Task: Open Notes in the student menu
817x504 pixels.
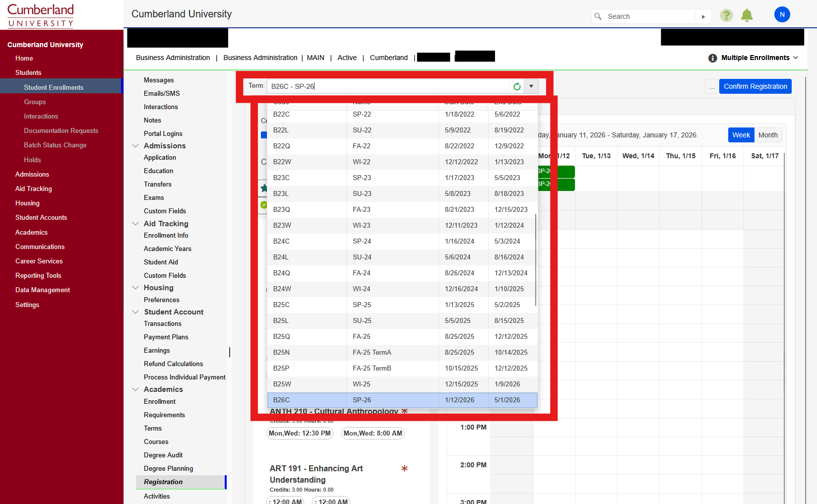Action: (152, 120)
